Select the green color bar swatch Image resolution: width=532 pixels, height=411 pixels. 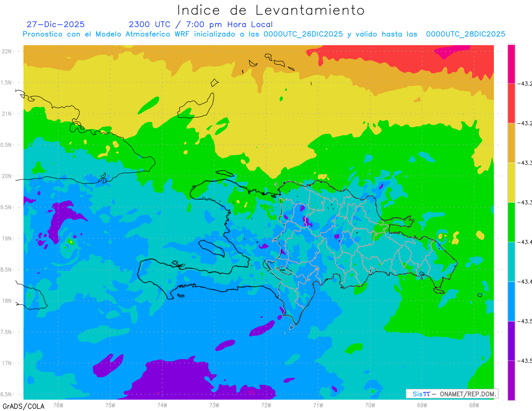pos(511,222)
